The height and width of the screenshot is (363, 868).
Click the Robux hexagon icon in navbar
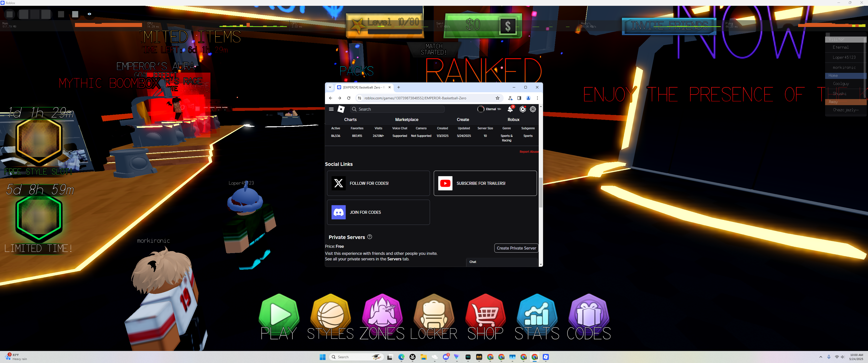coord(523,109)
